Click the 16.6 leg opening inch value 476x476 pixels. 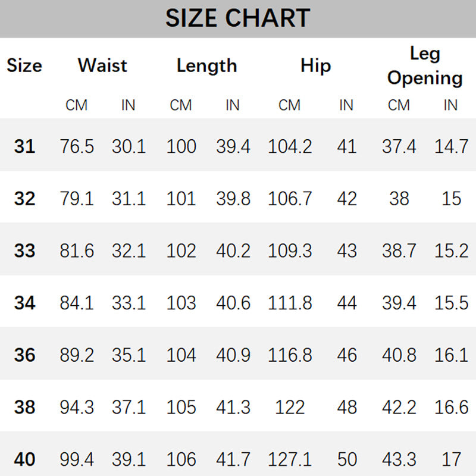pos(451,408)
